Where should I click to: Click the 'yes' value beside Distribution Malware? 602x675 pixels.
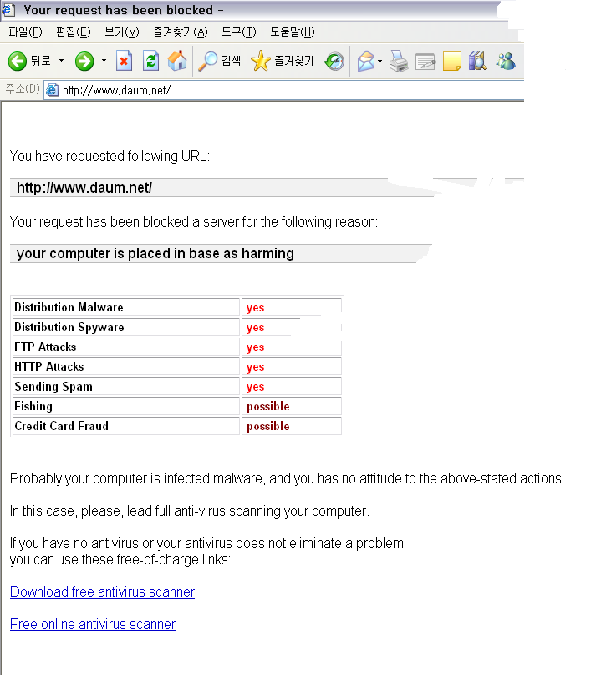(x=255, y=308)
